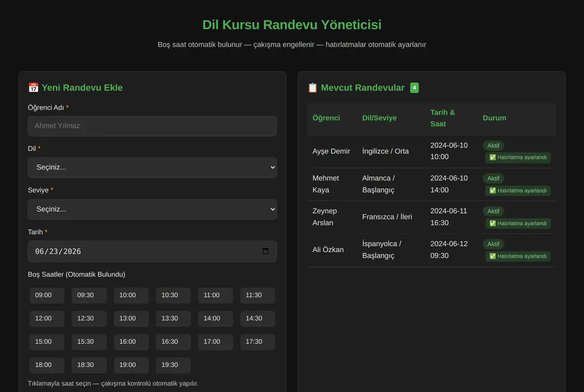Screen dimensions: 584x392
Task: Open the calendar picker icon in Tarih field
Action: coord(265,251)
